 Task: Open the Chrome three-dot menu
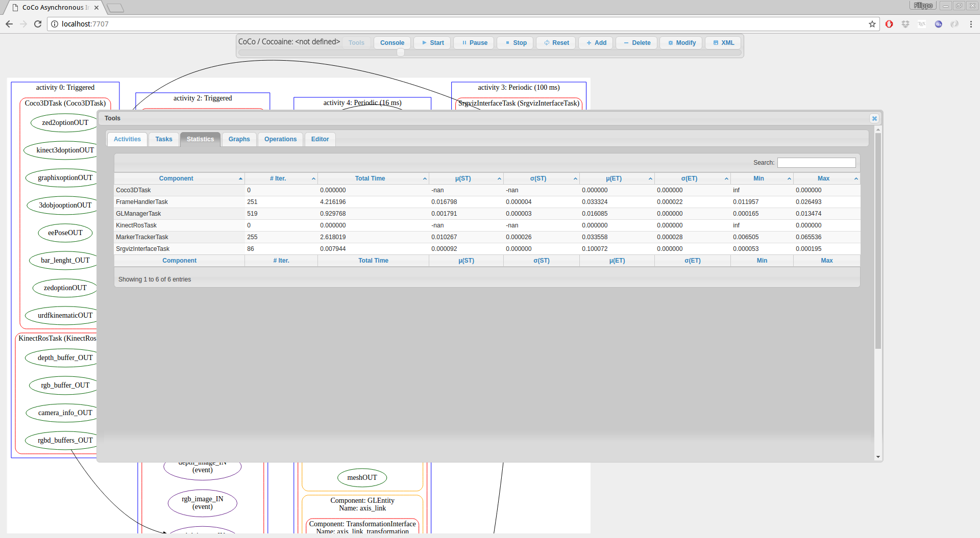971,24
